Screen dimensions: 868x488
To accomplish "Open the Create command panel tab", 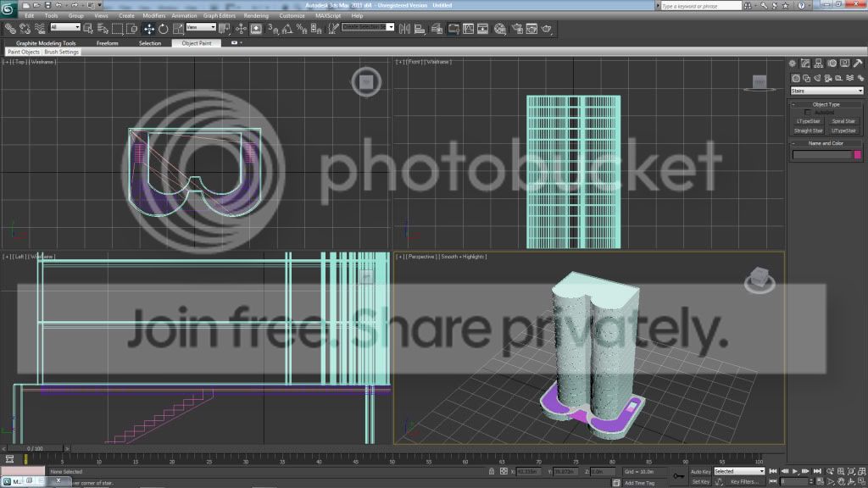I will 793,64.
